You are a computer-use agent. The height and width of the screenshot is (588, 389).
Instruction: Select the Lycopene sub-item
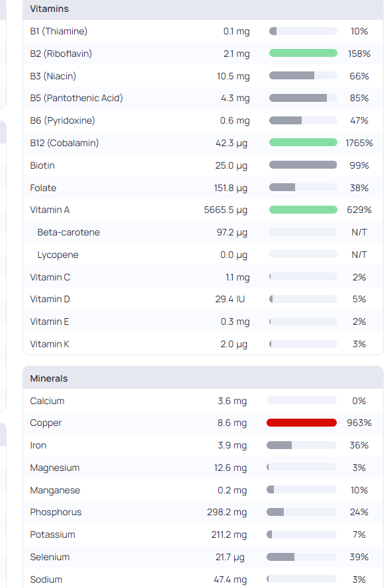[x=58, y=255]
